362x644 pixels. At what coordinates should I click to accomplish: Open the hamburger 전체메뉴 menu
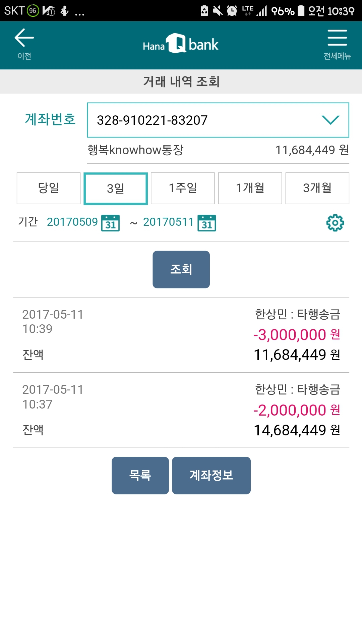[x=337, y=44]
